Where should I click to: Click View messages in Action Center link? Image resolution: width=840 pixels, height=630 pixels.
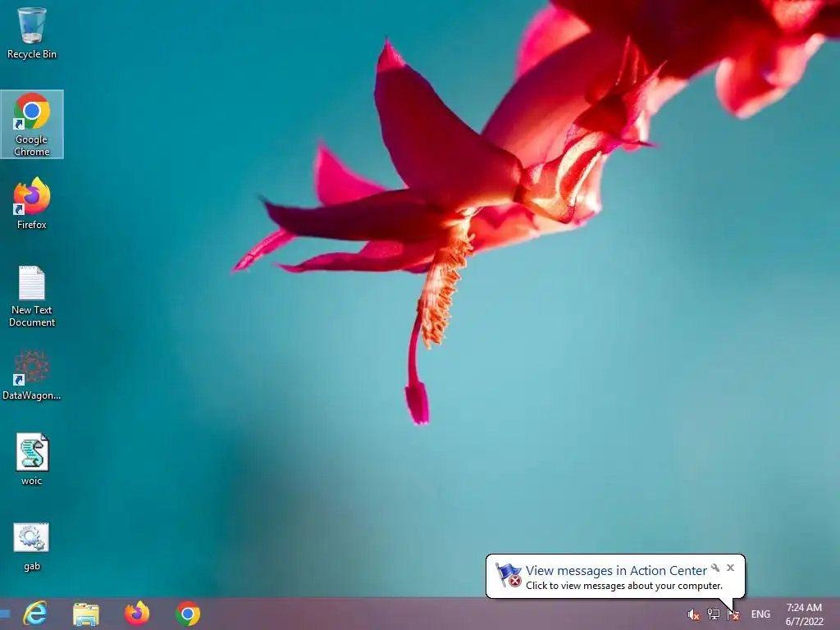coord(616,571)
